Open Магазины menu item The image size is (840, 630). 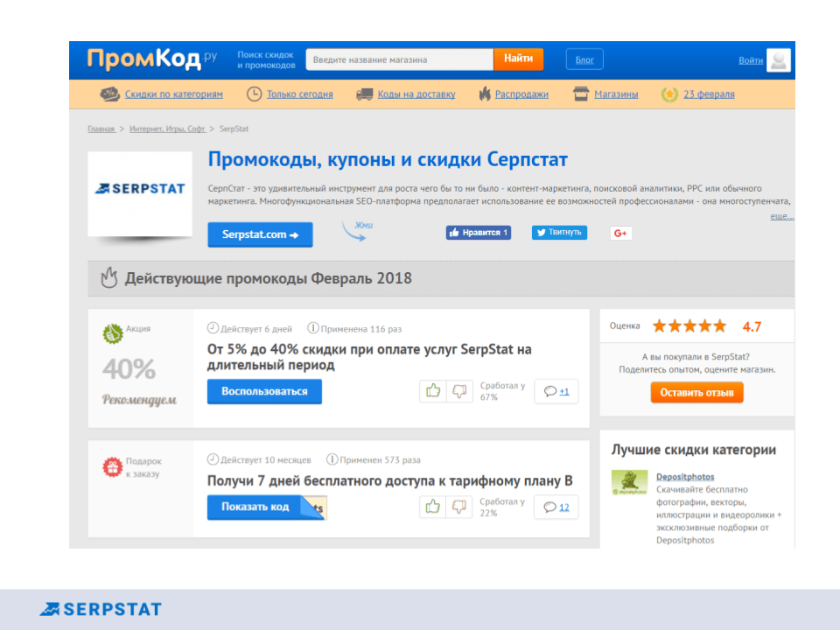[616, 94]
